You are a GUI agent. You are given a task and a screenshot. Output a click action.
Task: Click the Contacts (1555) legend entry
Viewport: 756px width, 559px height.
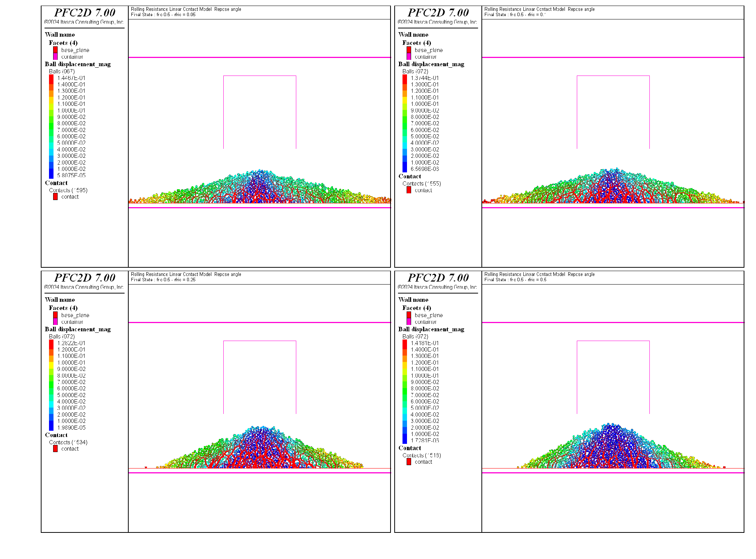pyautogui.click(x=422, y=183)
